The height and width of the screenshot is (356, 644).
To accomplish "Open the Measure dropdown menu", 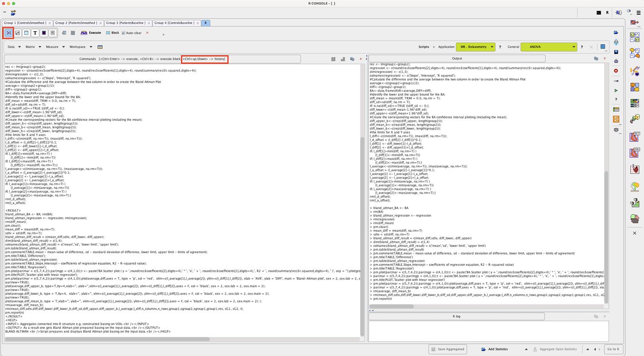I will point(55,47).
